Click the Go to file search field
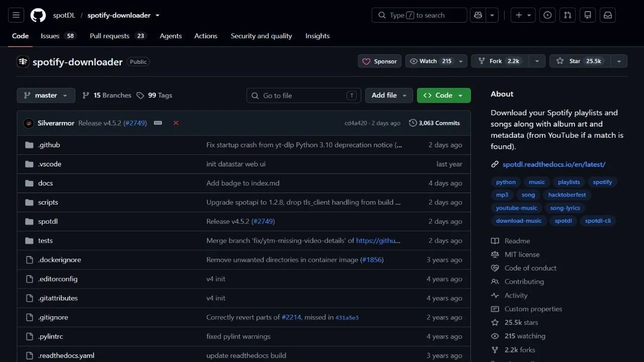The image size is (644, 362). [304, 96]
